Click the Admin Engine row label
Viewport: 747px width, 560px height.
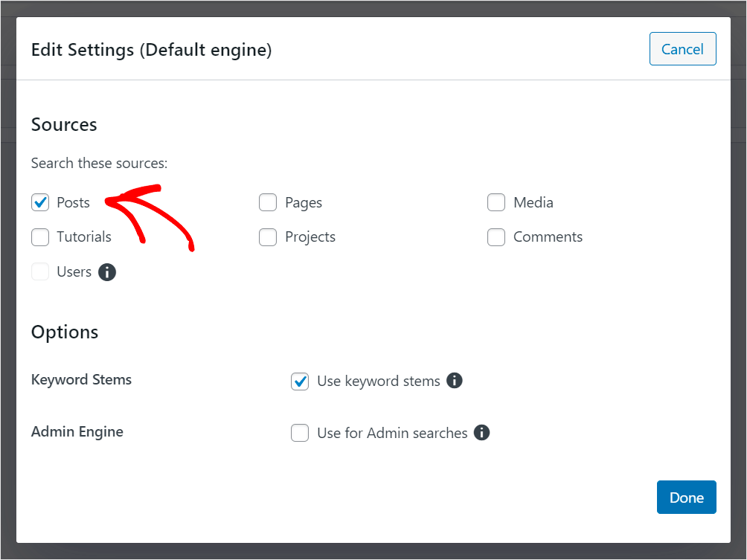(77, 431)
